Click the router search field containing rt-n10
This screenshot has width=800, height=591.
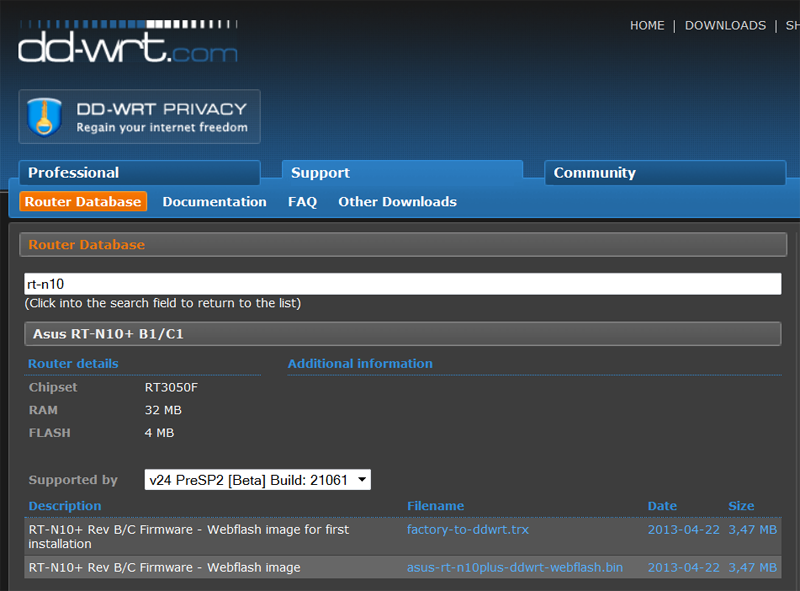coord(403,284)
